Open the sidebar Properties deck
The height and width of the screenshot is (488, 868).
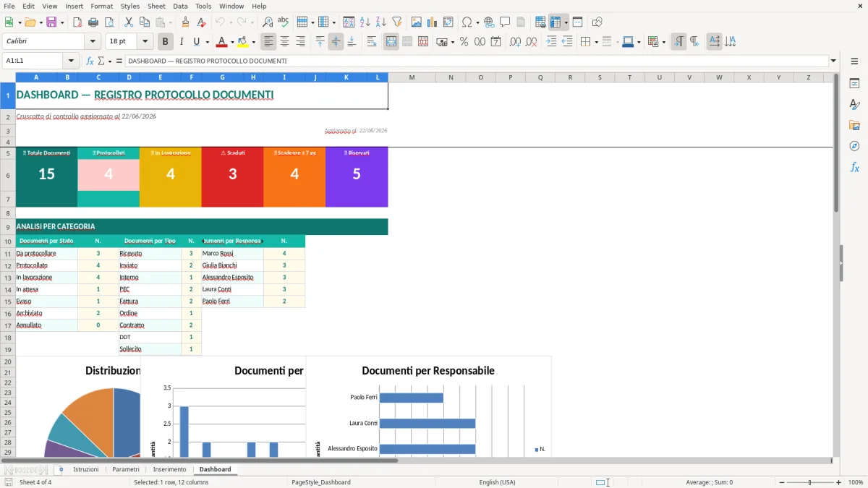pyautogui.click(x=854, y=83)
